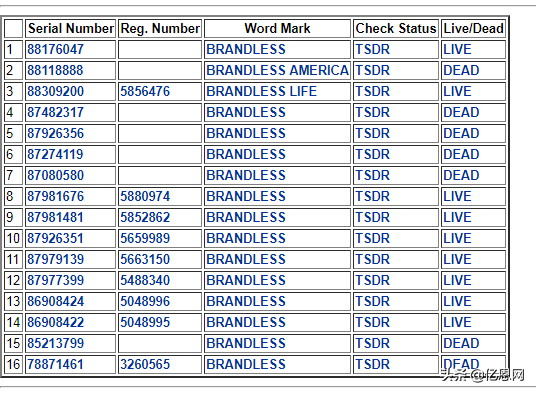Open the BRANDLESS AMERICA word mark

[277, 70]
